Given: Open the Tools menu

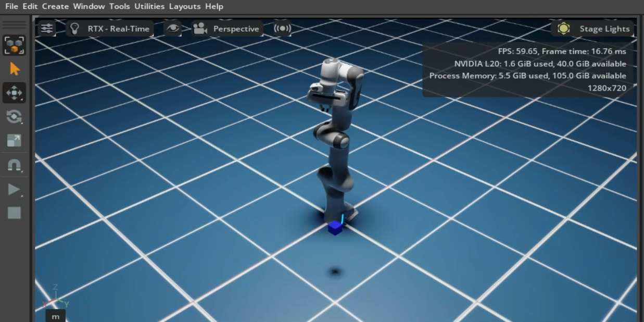Looking at the screenshot, I should click(x=120, y=6).
